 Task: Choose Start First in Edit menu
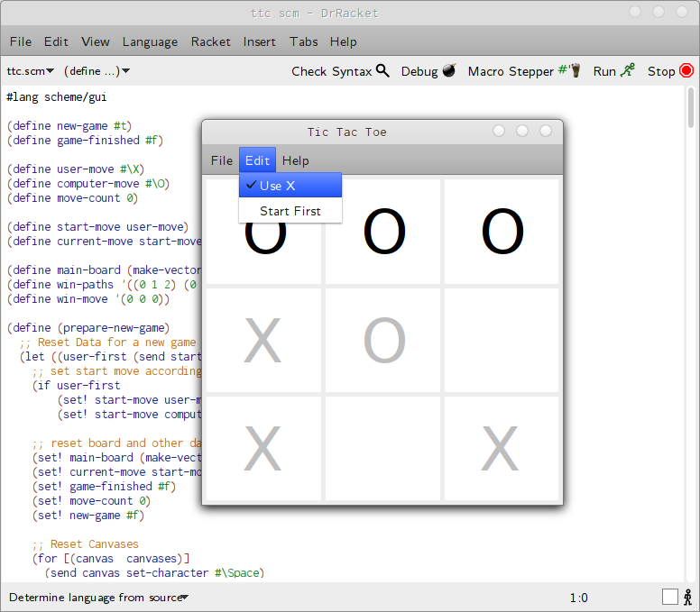tap(290, 211)
